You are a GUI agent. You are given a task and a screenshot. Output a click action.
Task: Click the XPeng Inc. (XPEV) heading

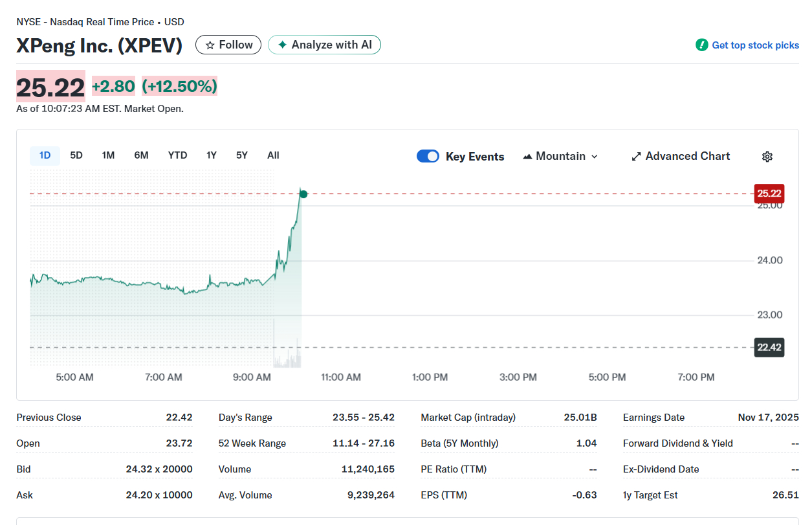click(100, 45)
